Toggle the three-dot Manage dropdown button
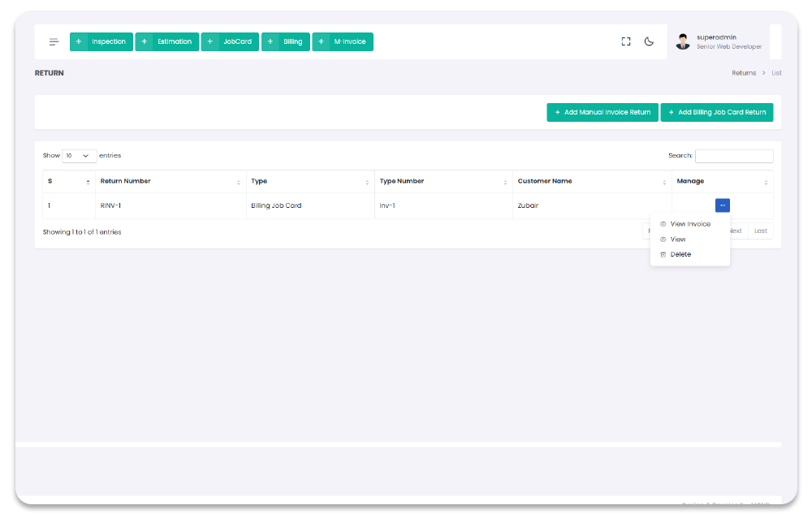Viewport: 812px width, 514px height. point(722,205)
